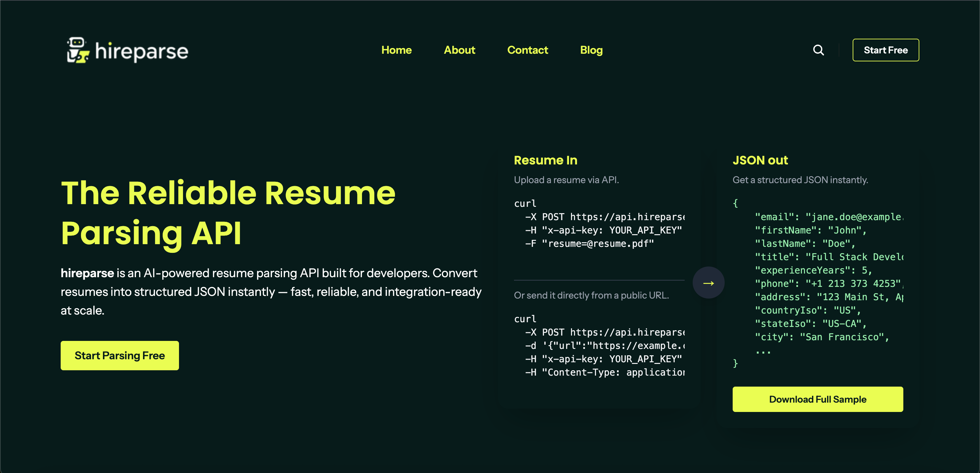This screenshot has height=473, width=980.
Task: Open the About nav item
Action: pos(460,50)
